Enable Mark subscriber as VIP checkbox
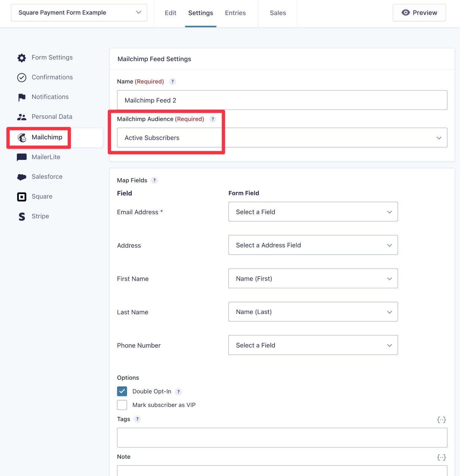The height and width of the screenshot is (476, 460). point(122,405)
